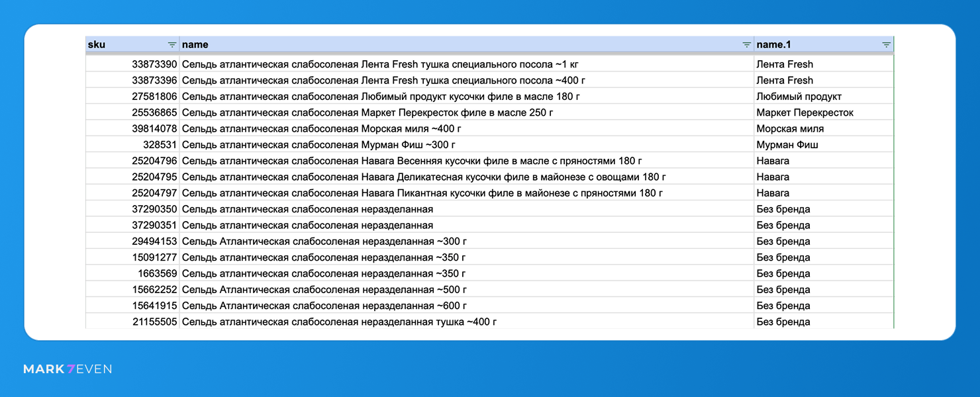Click sku cell 25204796
The image size is (980, 397).
point(132,161)
